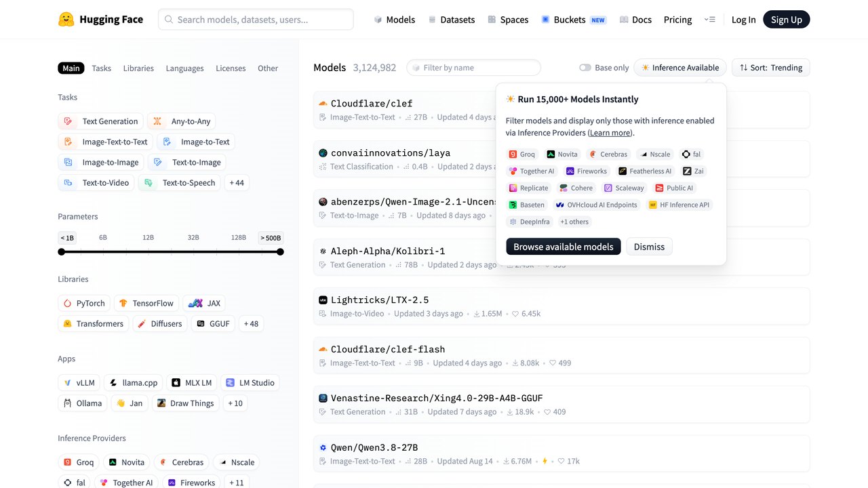
Task: Filter by PyTorch library
Action: click(84, 303)
